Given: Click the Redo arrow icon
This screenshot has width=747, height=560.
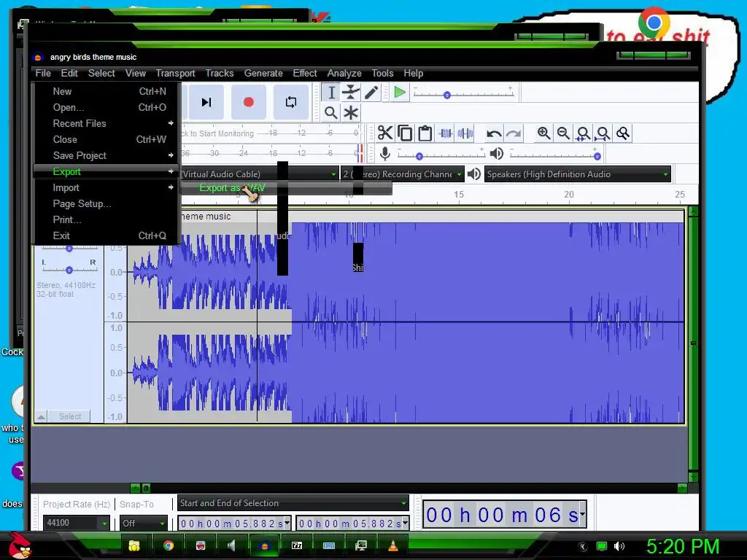Looking at the screenshot, I should point(514,133).
